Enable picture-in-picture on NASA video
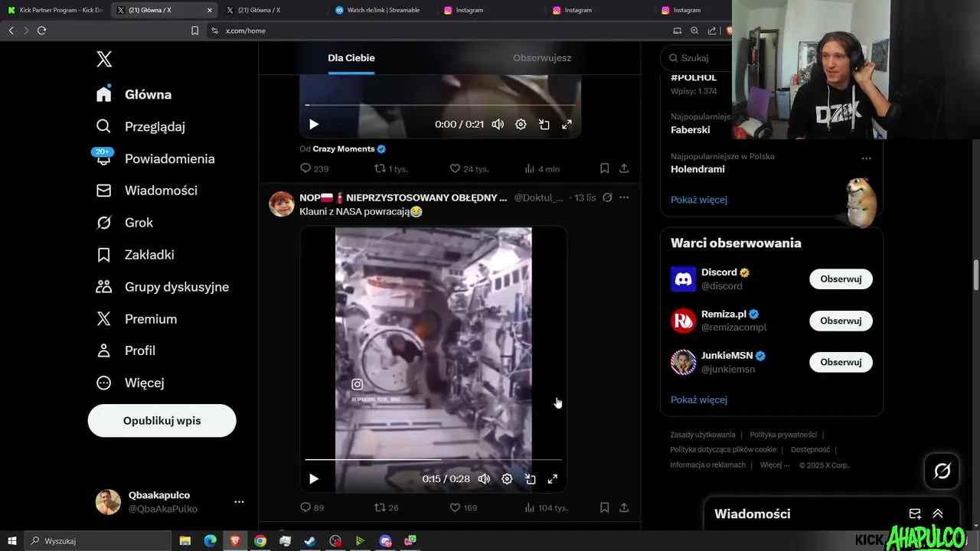The image size is (980, 551). [530, 478]
